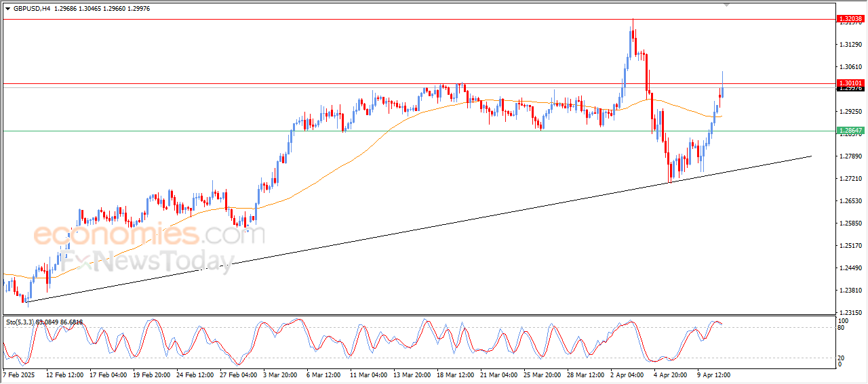Select the red 1.32038 price label
Image resolution: width=868 pixels, height=384 pixels.
(x=850, y=19)
